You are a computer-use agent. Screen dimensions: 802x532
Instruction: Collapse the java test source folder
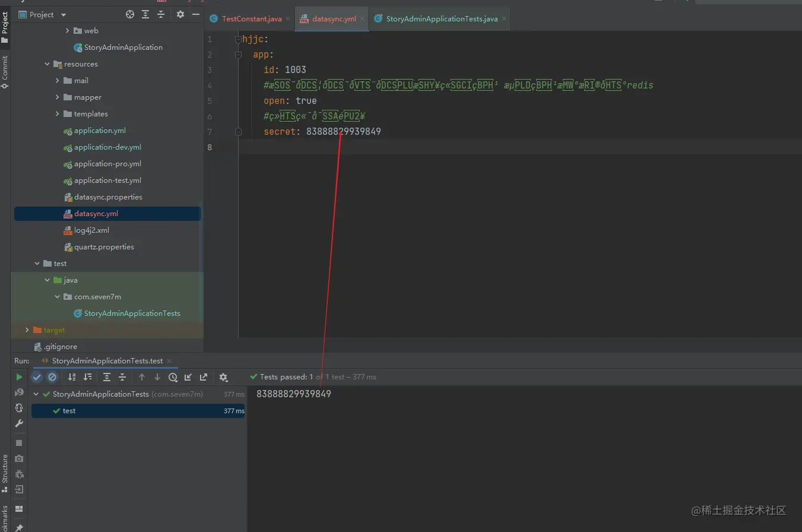coord(47,280)
